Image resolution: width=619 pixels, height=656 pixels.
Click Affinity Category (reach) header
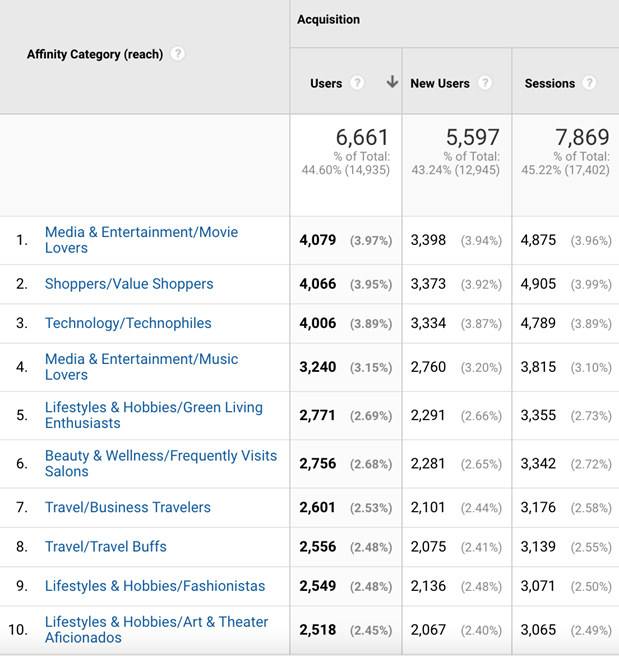[x=95, y=55]
